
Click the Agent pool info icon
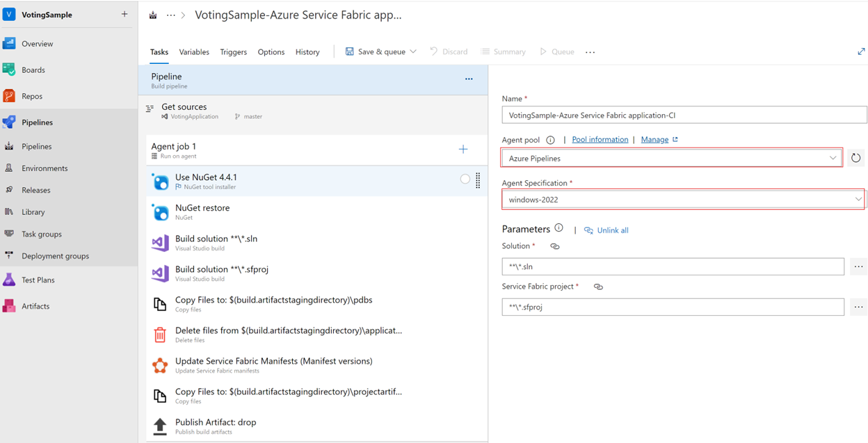(x=550, y=140)
